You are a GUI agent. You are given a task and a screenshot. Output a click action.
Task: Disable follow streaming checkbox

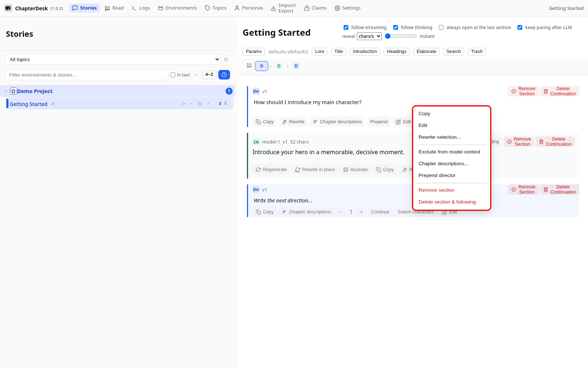(x=346, y=27)
